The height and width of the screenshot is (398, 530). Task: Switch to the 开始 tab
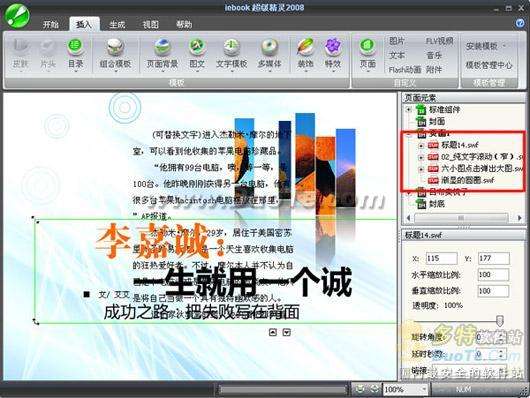[51, 24]
